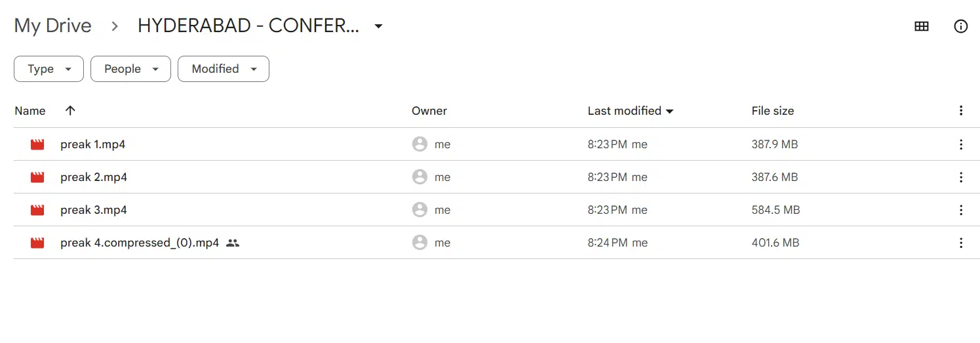980x343 pixels.
Task: Click the owner avatar for preak 1.mp4
Action: point(420,144)
